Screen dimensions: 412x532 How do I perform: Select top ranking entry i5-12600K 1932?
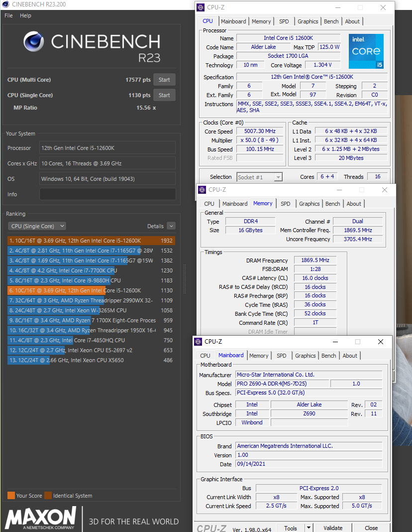[91, 241]
